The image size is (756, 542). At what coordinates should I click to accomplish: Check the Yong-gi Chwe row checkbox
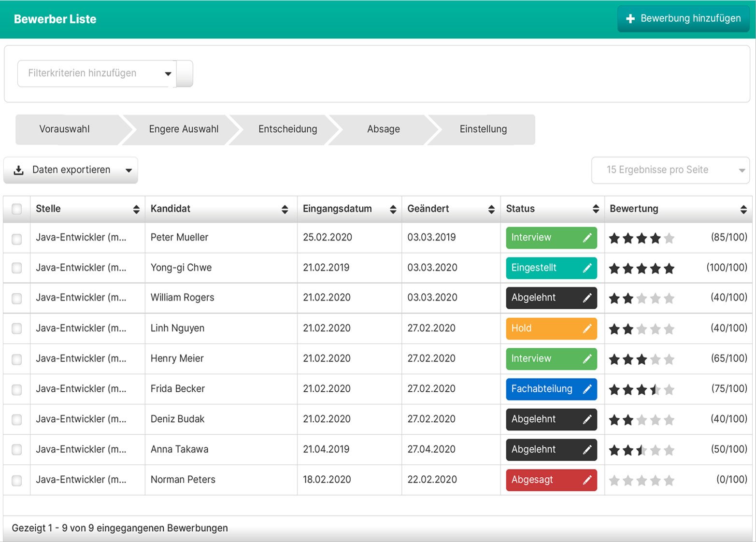17,268
